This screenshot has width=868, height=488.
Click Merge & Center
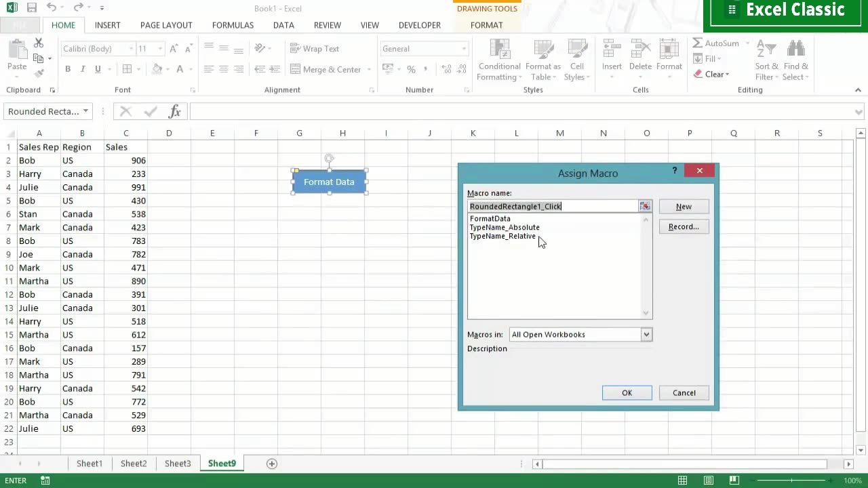(x=326, y=69)
